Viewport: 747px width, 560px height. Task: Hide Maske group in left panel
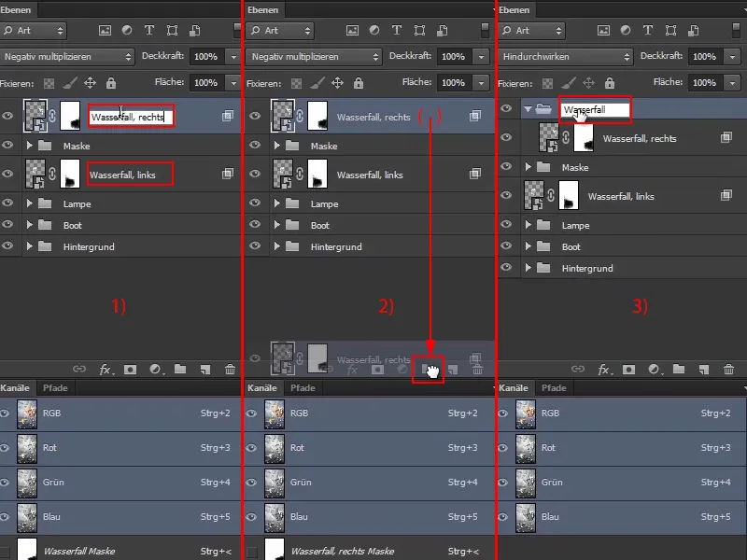point(7,145)
